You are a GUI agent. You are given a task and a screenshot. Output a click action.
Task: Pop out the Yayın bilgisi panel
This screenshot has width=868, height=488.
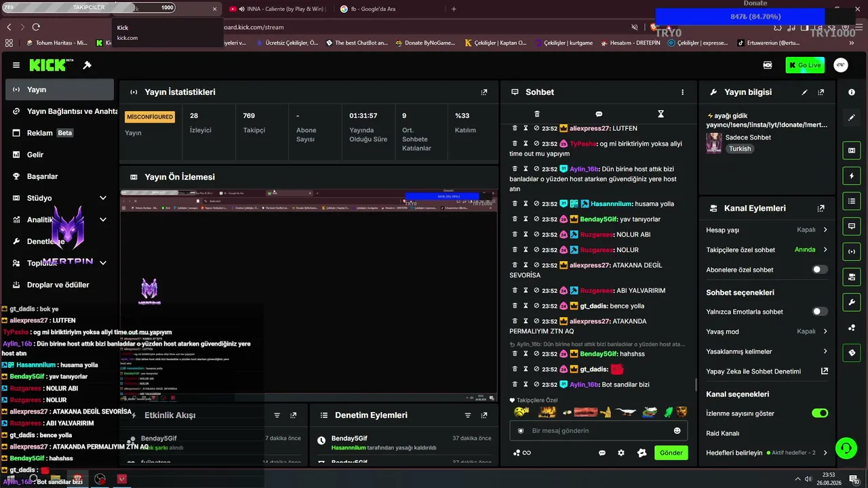[x=821, y=92]
